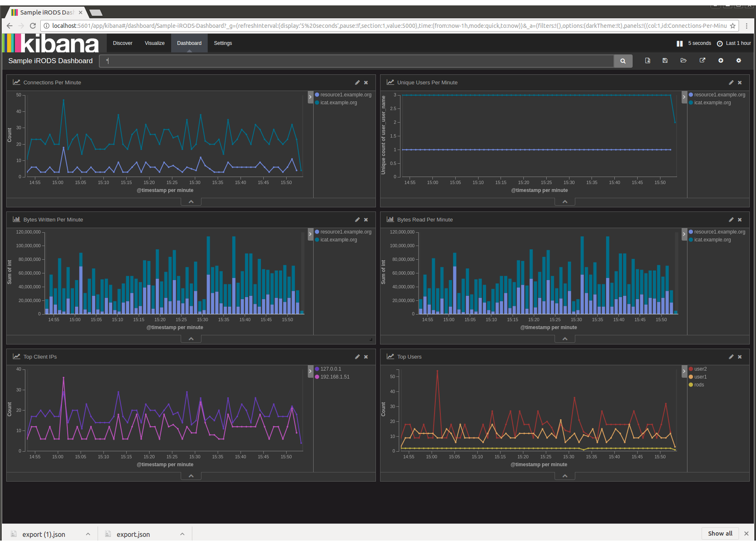Go to the Settings tab
756x546 pixels.
click(223, 43)
